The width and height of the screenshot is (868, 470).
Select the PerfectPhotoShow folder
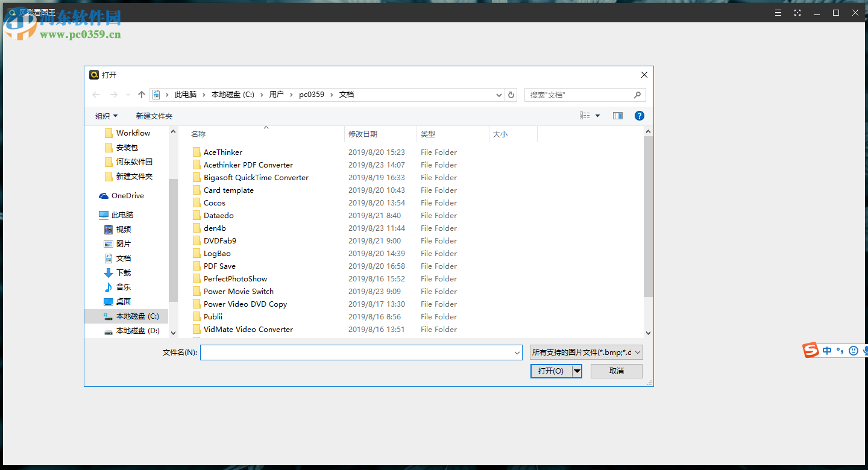pyautogui.click(x=230, y=279)
